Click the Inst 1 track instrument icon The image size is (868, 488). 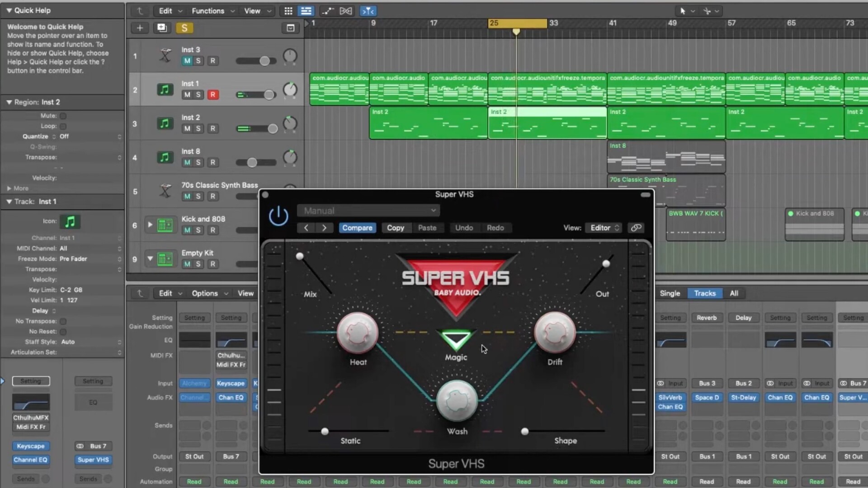click(165, 89)
